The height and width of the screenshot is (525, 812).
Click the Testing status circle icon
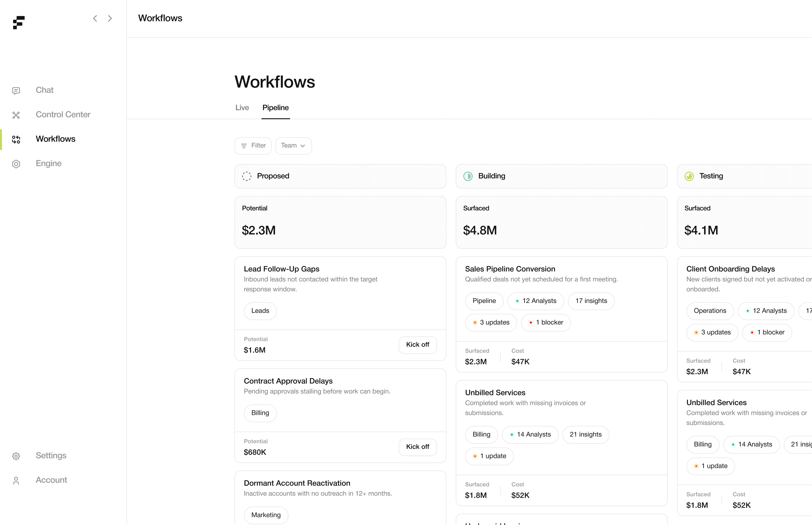[x=689, y=176]
